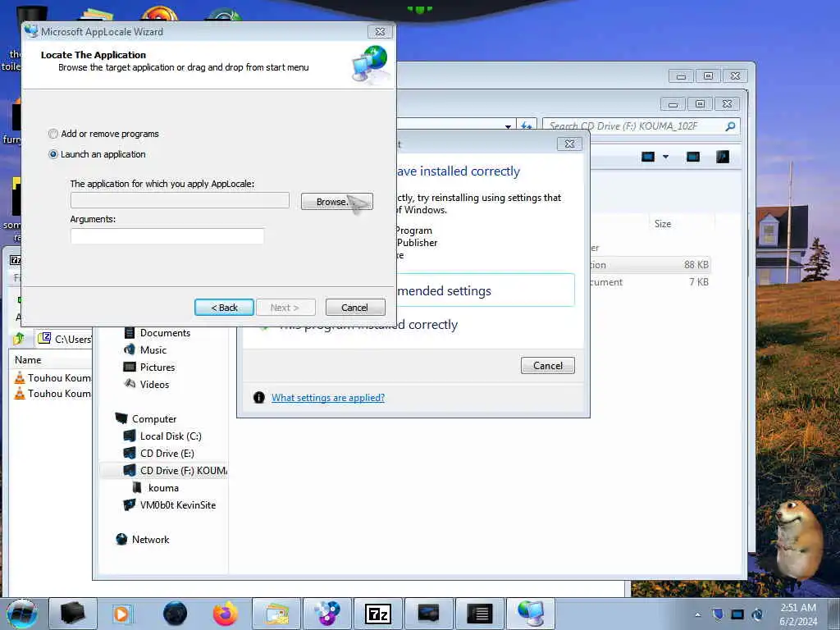
Task: Click the up folder icon in 7-Zip
Action: 20,339
